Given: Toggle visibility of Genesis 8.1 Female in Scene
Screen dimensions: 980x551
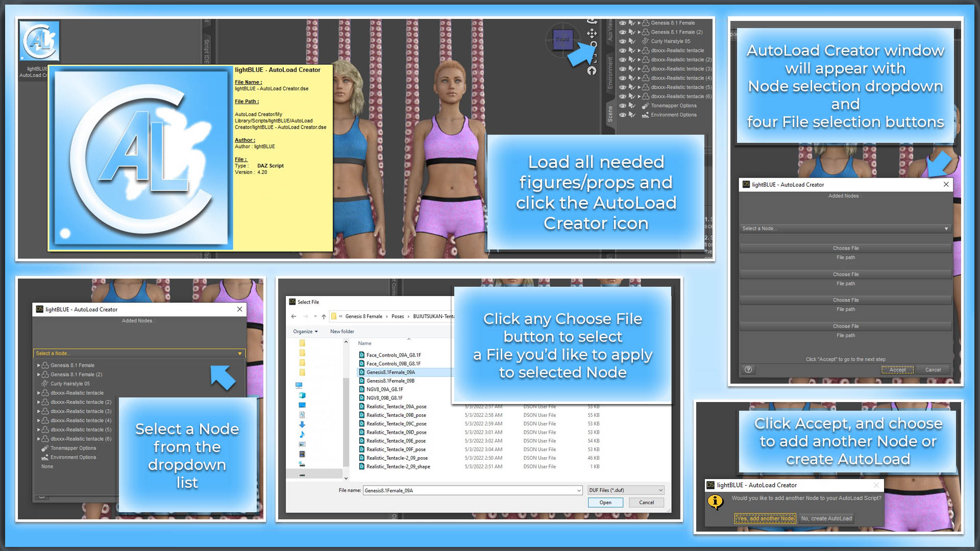Looking at the screenshot, I should point(623,23).
